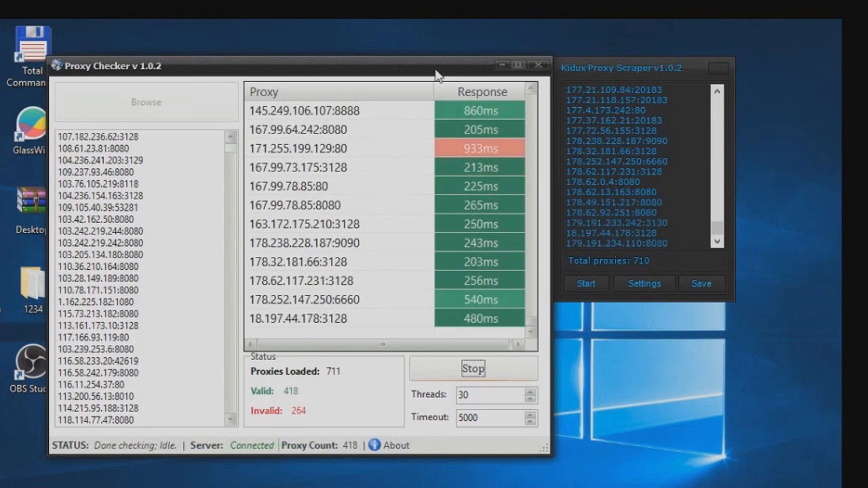Increase the Threads value with up arrow
The image size is (868, 488).
pos(530,391)
